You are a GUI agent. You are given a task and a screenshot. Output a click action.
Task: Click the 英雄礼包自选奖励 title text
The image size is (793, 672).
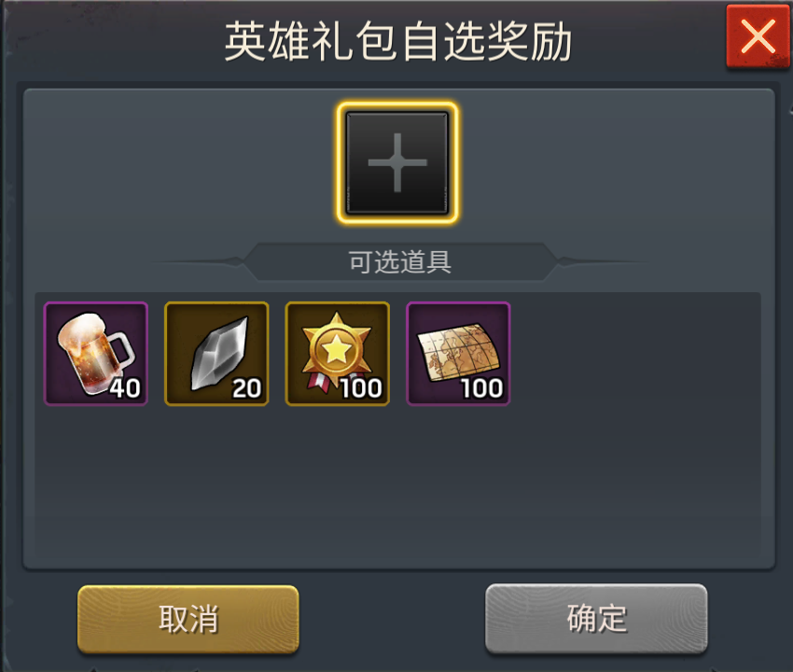tap(398, 42)
